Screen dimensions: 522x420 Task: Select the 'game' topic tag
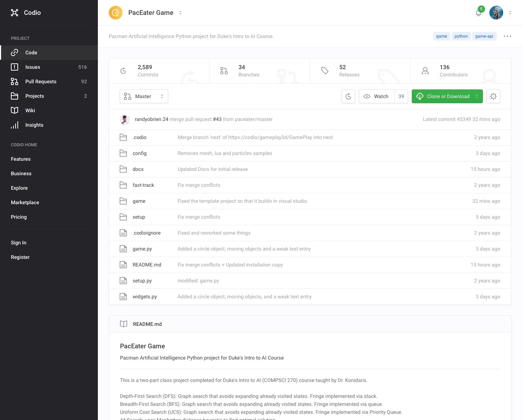[x=442, y=36]
